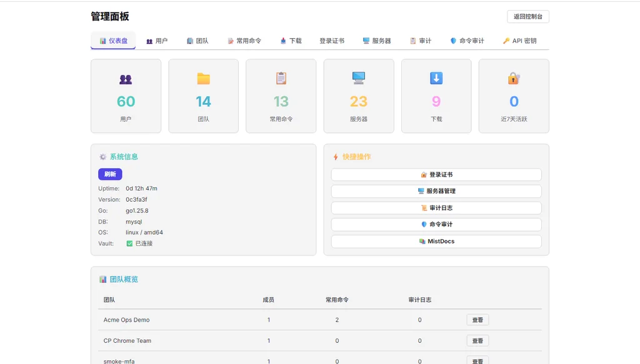Open 命令审计 from quick actions
Image resolution: width=640 pixels, height=364 pixels.
tap(436, 225)
